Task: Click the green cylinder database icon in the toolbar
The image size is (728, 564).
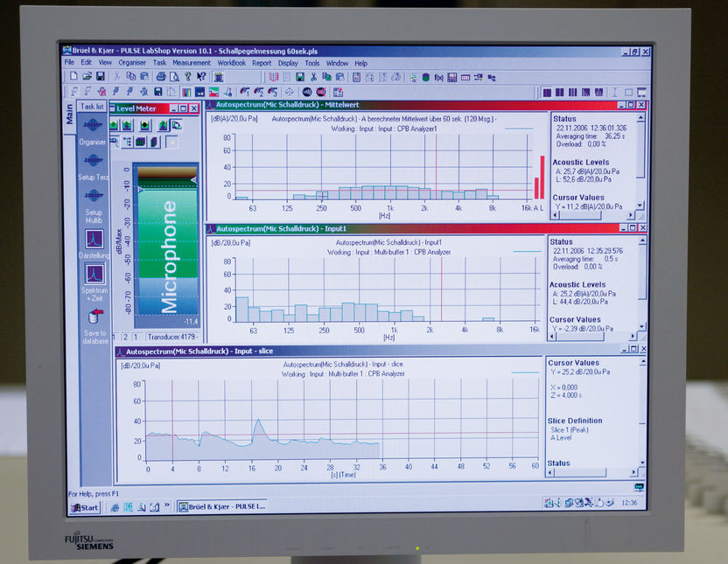Action: [426, 78]
